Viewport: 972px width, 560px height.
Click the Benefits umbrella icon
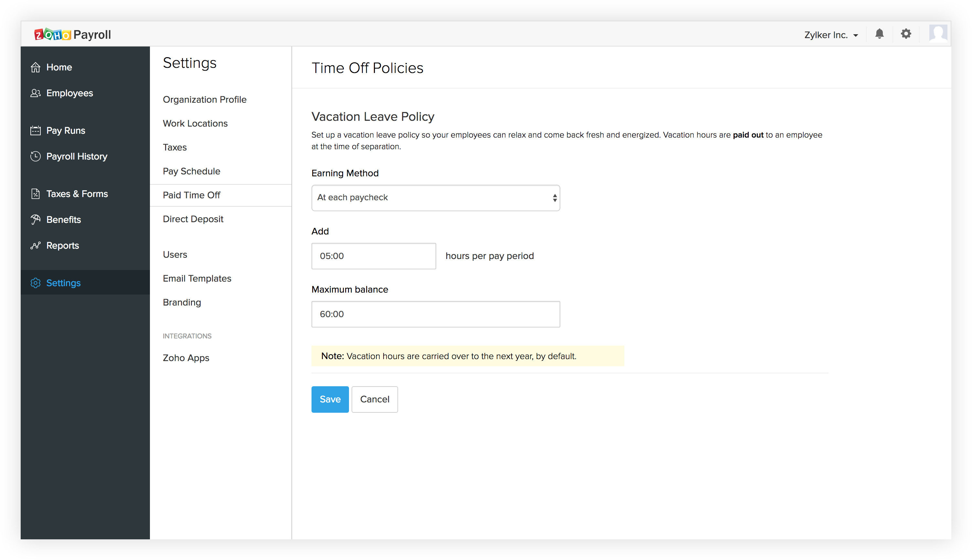[36, 220]
